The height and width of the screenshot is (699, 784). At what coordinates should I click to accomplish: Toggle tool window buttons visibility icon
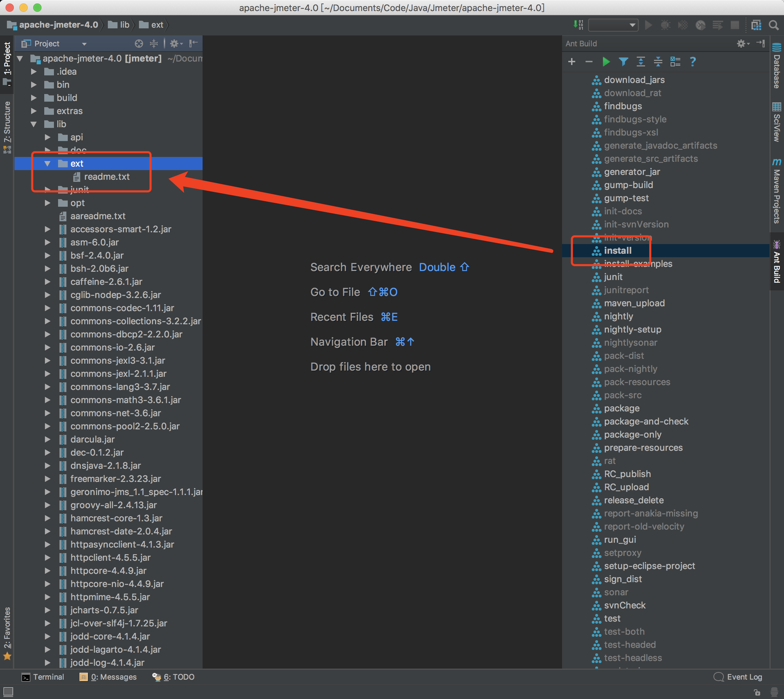pyautogui.click(x=8, y=692)
